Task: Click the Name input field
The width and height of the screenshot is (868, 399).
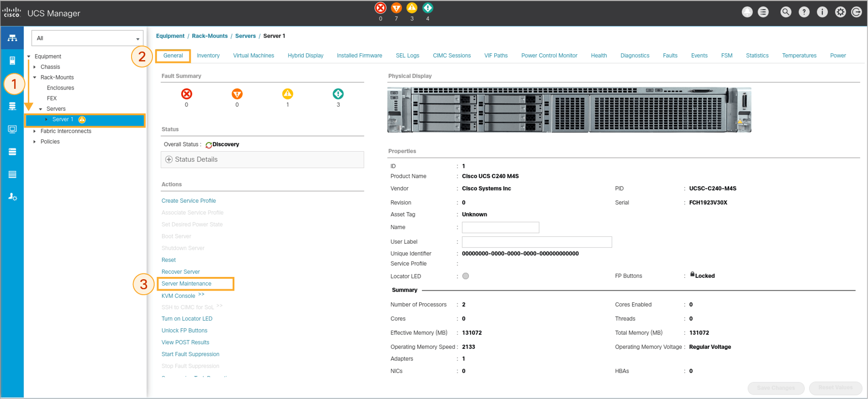Action: pos(501,227)
